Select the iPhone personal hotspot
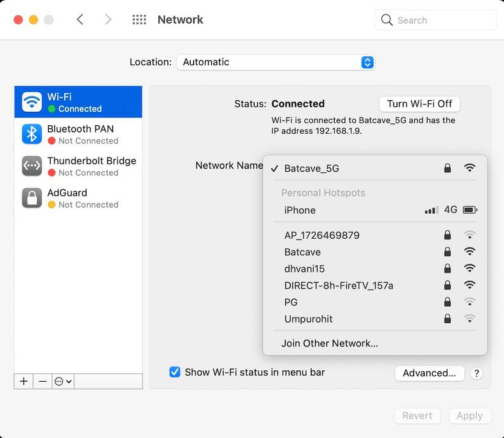The image size is (504, 438). (300, 210)
